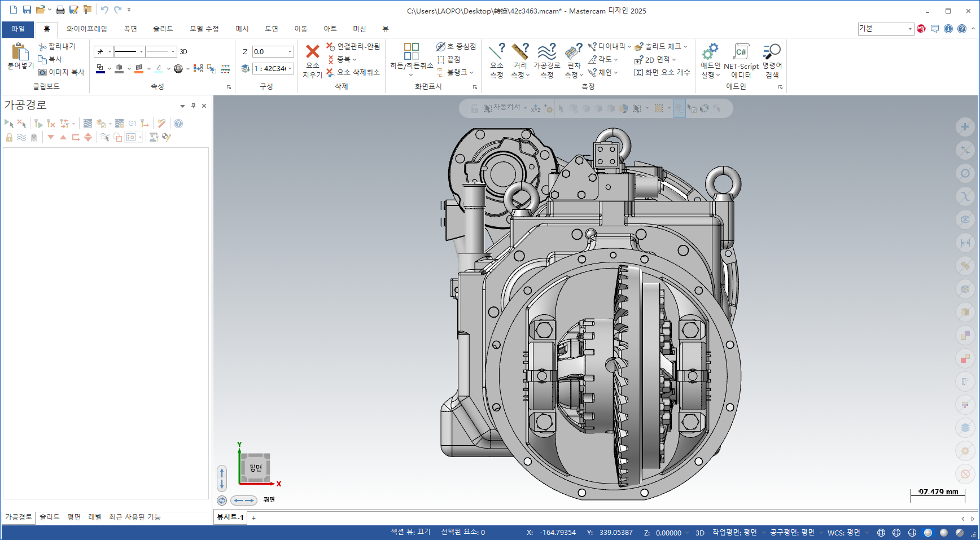
Task: Click the 붙여넣기 paste button
Action: click(x=20, y=57)
